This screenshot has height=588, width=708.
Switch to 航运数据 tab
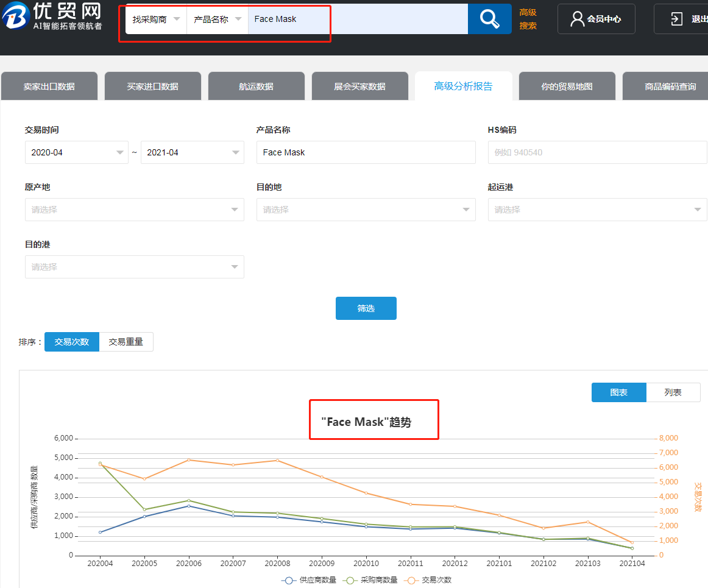pyautogui.click(x=256, y=86)
